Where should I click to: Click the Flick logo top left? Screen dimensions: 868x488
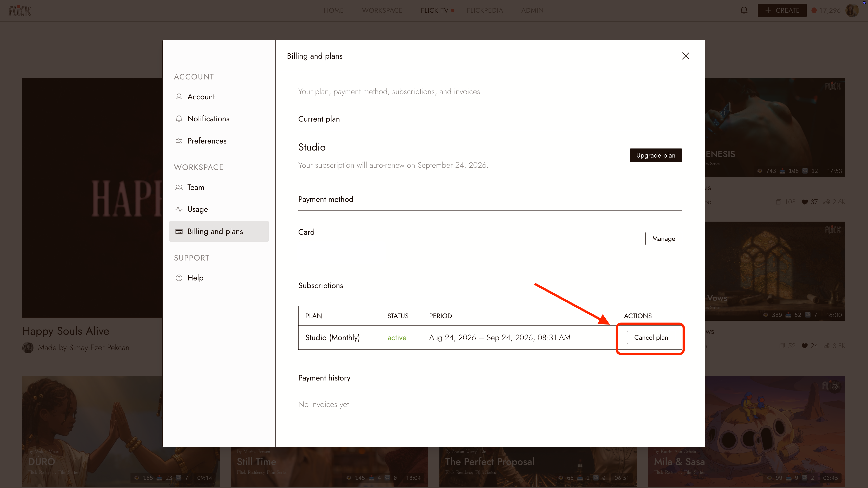click(x=19, y=11)
